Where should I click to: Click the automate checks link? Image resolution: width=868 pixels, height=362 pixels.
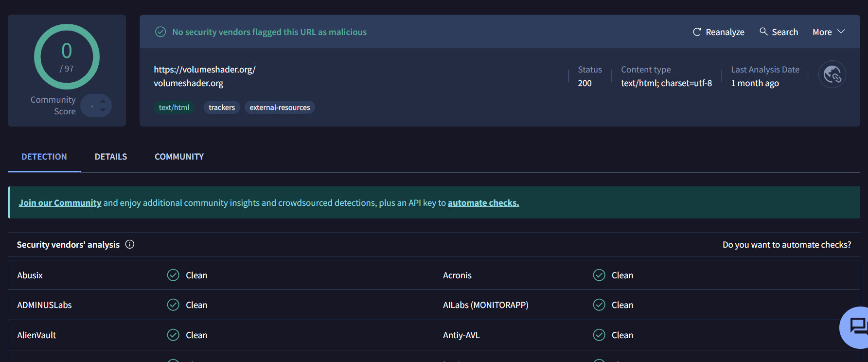point(483,203)
